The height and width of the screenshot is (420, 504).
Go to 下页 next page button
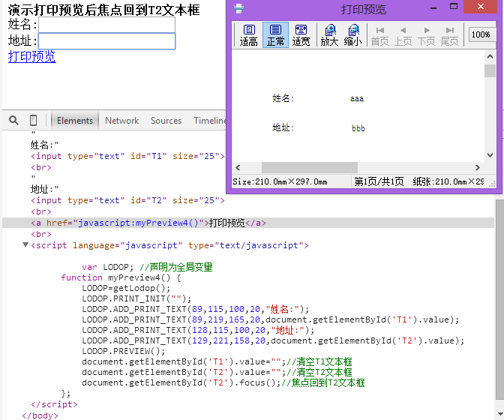coord(426,36)
